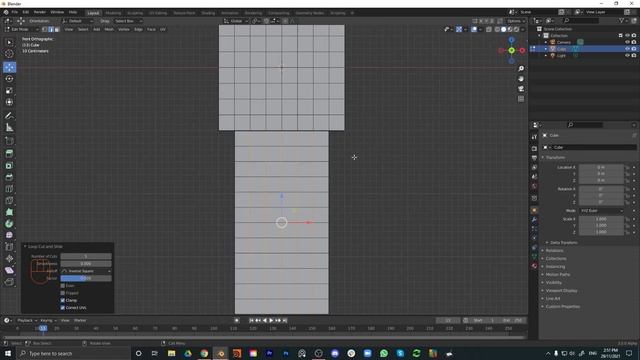Select the Knife tool

(9, 200)
